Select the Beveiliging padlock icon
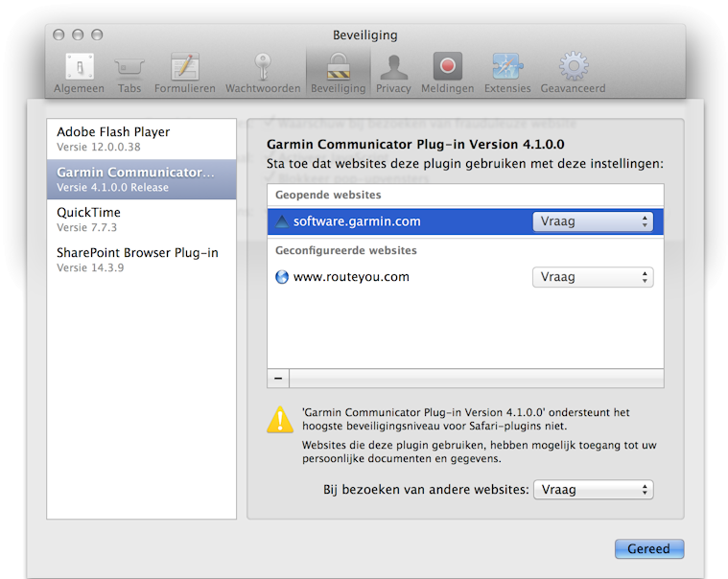The height and width of the screenshot is (579, 728). coord(338,66)
